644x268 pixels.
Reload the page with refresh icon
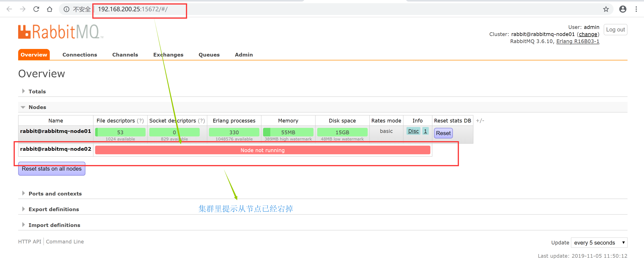pos(36,9)
